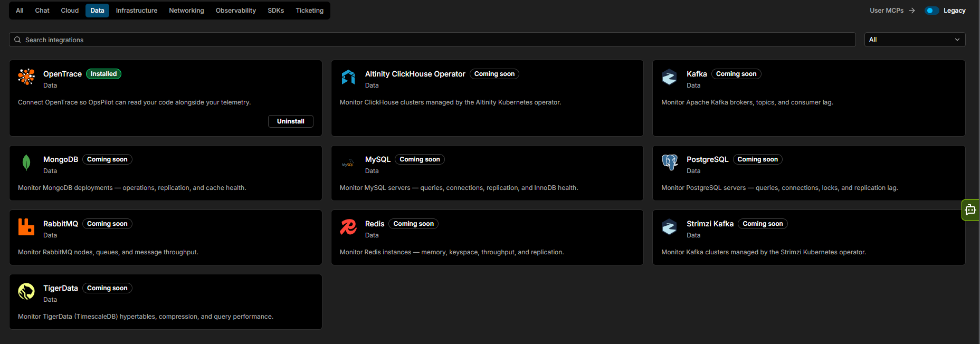Click the Kafka logo icon
This screenshot has width=980, height=344.
click(x=670, y=77)
